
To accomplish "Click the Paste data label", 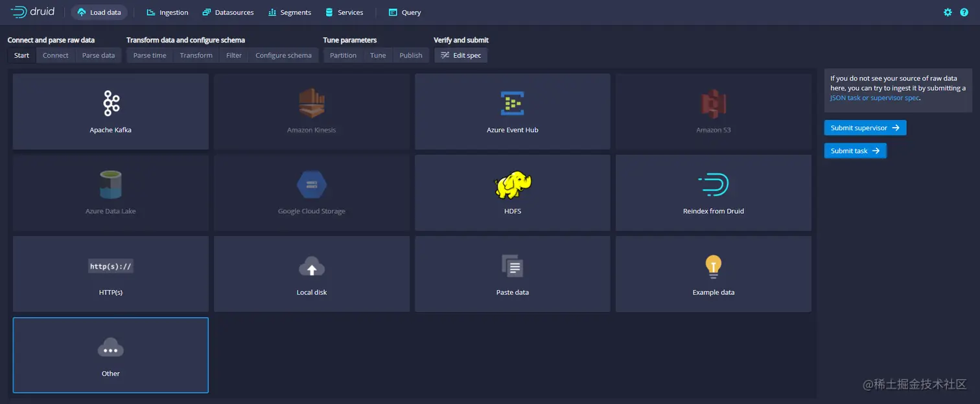I will [x=513, y=292].
